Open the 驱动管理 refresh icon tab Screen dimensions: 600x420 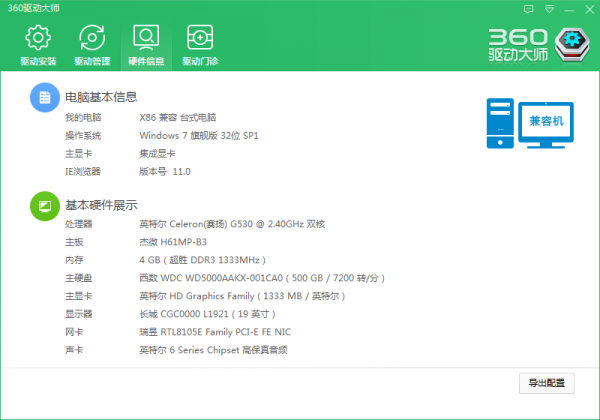point(92,45)
